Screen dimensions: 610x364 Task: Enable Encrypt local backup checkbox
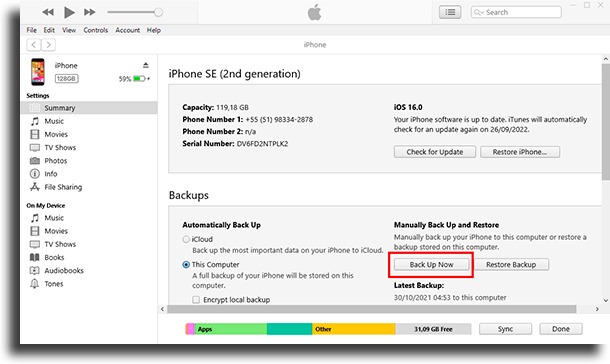196,300
